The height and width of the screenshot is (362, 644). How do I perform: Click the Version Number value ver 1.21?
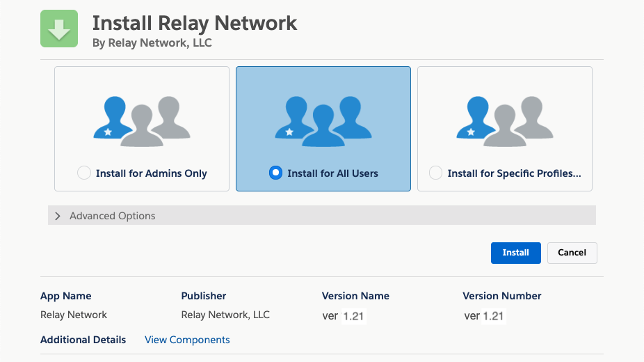(484, 316)
